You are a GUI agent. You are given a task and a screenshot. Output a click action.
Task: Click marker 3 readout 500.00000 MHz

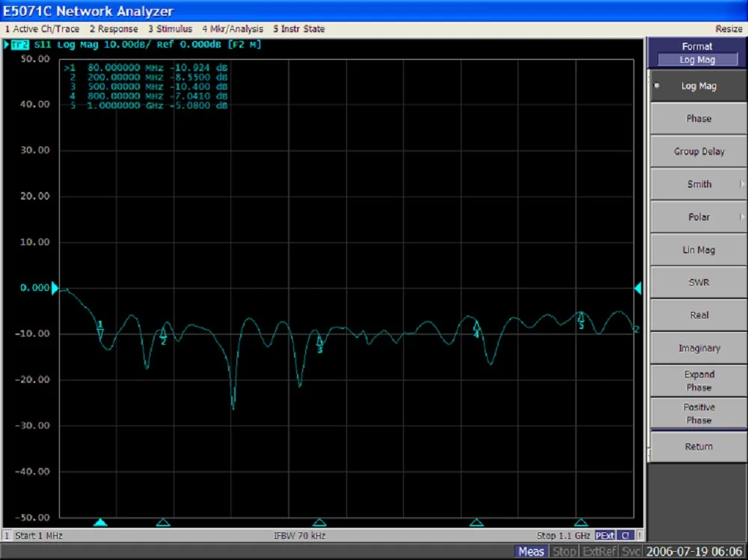(125, 86)
